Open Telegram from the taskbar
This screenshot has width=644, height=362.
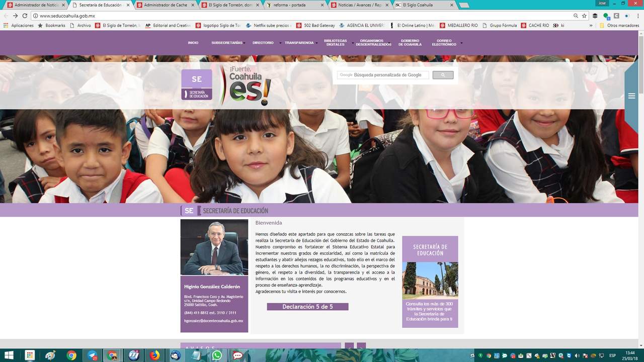click(x=93, y=355)
